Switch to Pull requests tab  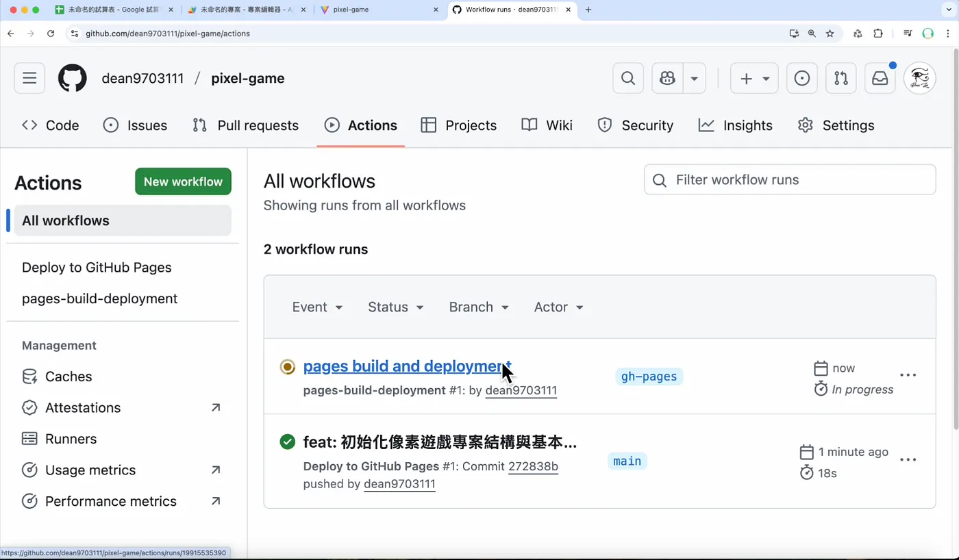246,125
